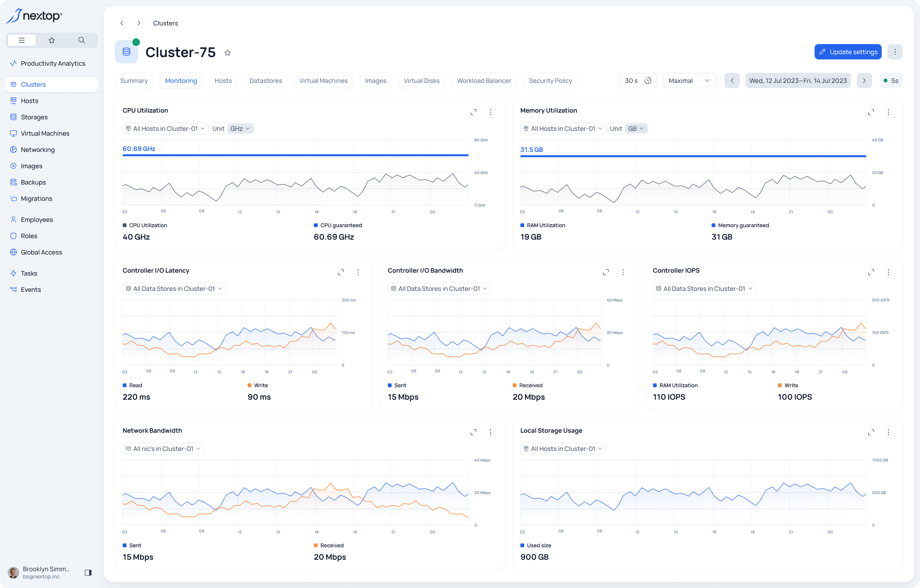
Task: Open CPU chart All Hosts dropdown
Action: click(165, 128)
